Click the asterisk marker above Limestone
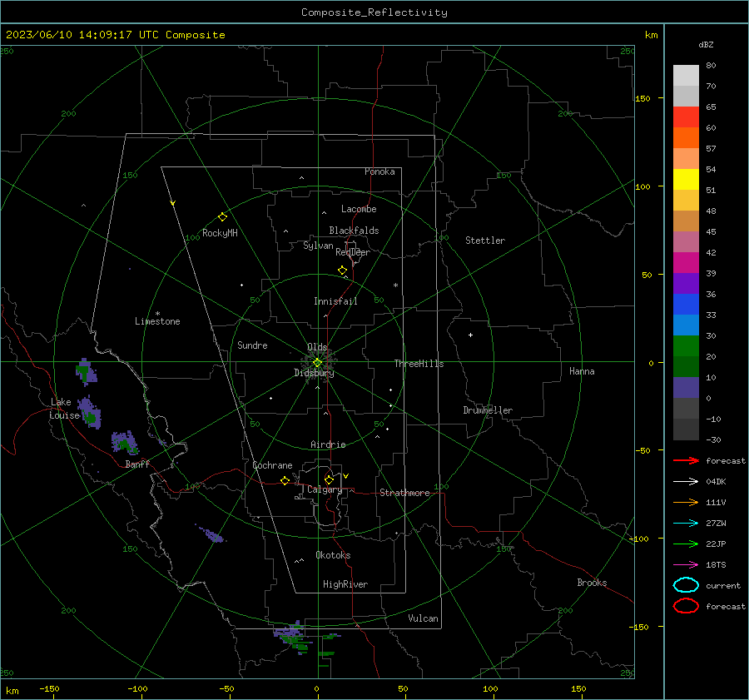 [x=157, y=314]
